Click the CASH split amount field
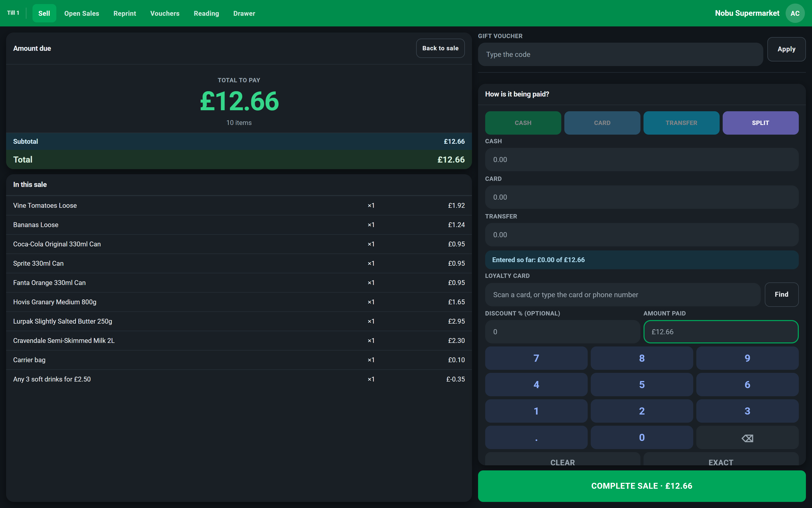 [641, 160]
